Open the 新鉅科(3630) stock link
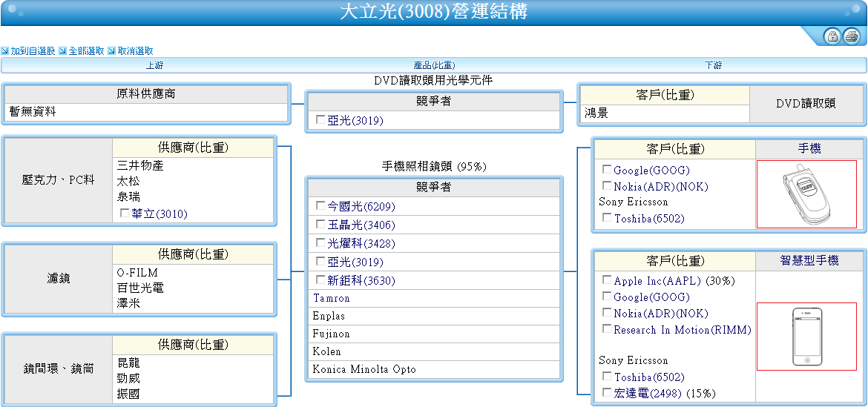868x407 pixels. point(361,280)
